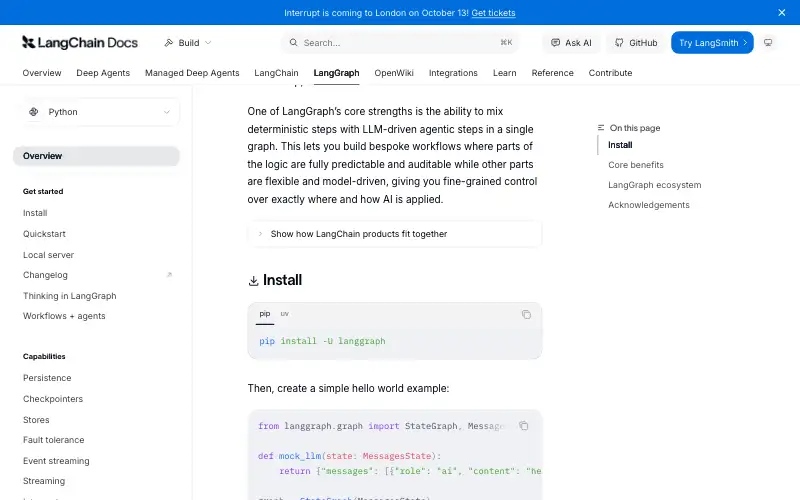Jump to Core benefits section
Viewport: 800px width, 500px height.
[636, 165]
